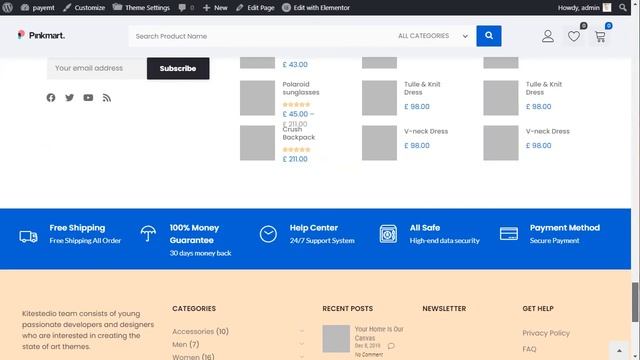Open the Privacy Policy footer link
640x360 pixels.
tap(546, 333)
